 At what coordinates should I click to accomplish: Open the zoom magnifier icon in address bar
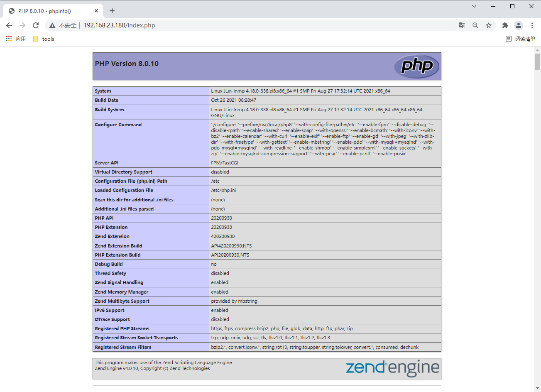475,25
